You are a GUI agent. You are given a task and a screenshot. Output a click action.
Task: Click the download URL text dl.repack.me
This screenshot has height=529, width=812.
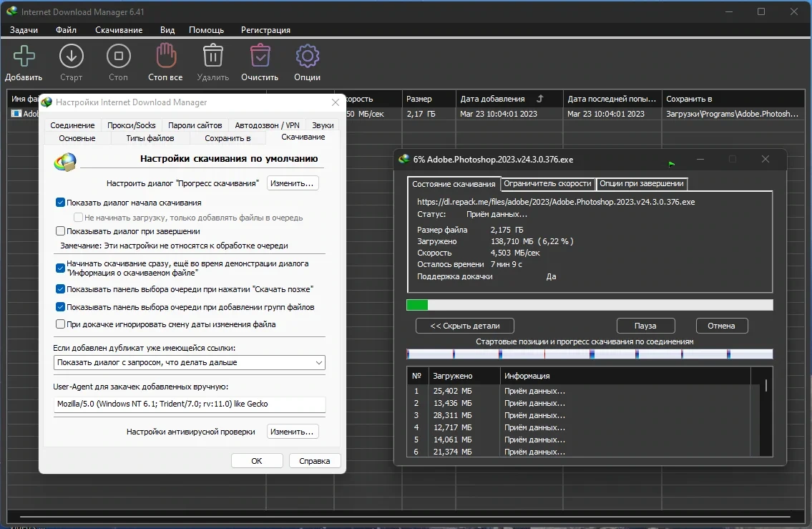[x=556, y=202]
